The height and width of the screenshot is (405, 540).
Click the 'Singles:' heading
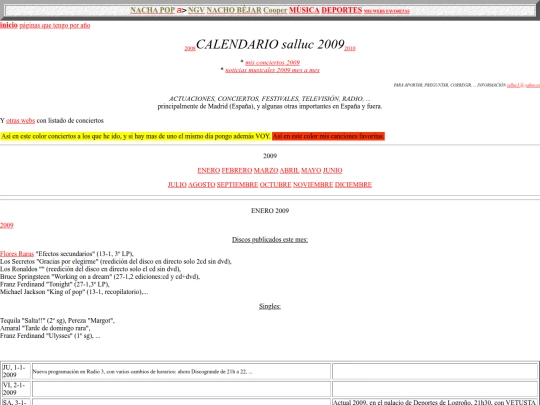coord(270,306)
